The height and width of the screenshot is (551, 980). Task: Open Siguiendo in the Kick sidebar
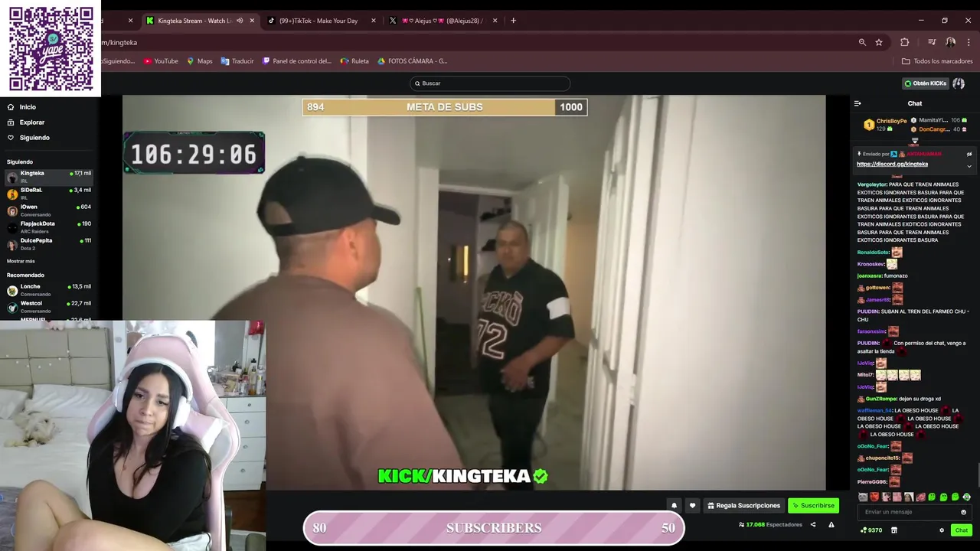[29, 138]
